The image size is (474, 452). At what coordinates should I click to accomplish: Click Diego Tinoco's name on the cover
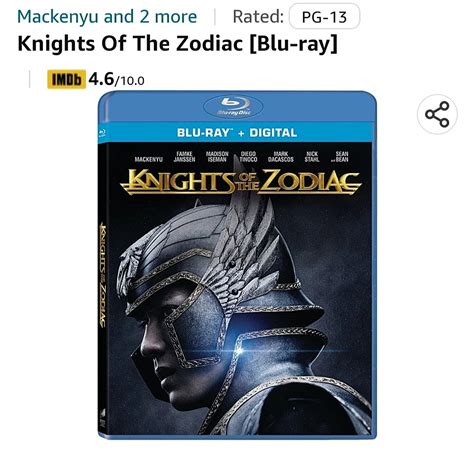(248, 157)
